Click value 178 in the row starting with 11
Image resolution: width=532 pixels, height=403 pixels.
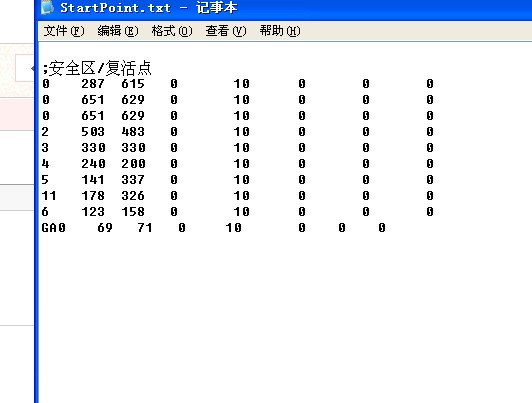93,196
